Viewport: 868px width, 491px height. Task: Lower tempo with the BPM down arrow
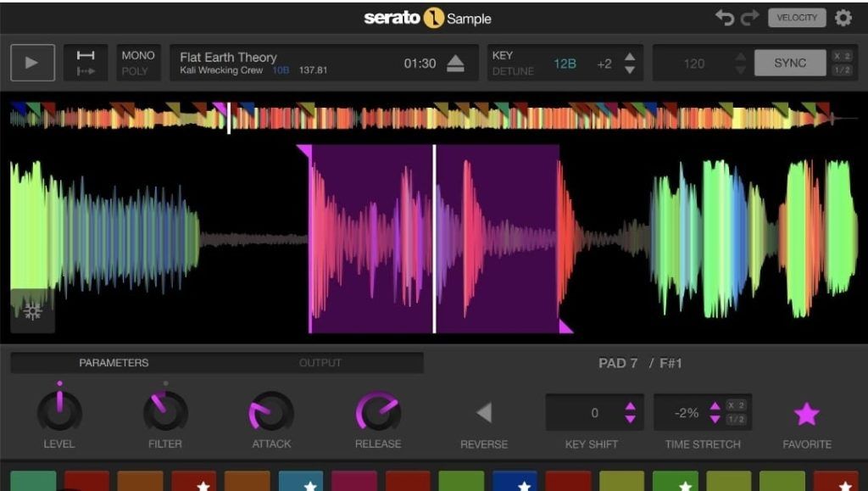click(740, 70)
